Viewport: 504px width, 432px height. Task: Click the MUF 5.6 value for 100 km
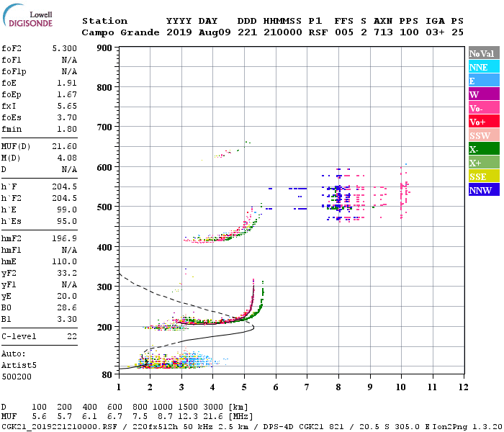pyautogui.click(x=40, y=417)
